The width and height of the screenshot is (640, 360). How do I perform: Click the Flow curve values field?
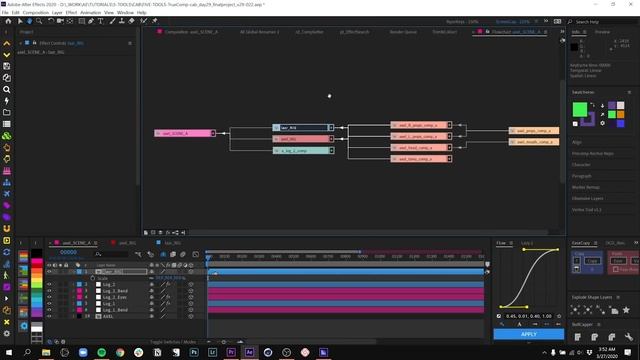(529, 316)
